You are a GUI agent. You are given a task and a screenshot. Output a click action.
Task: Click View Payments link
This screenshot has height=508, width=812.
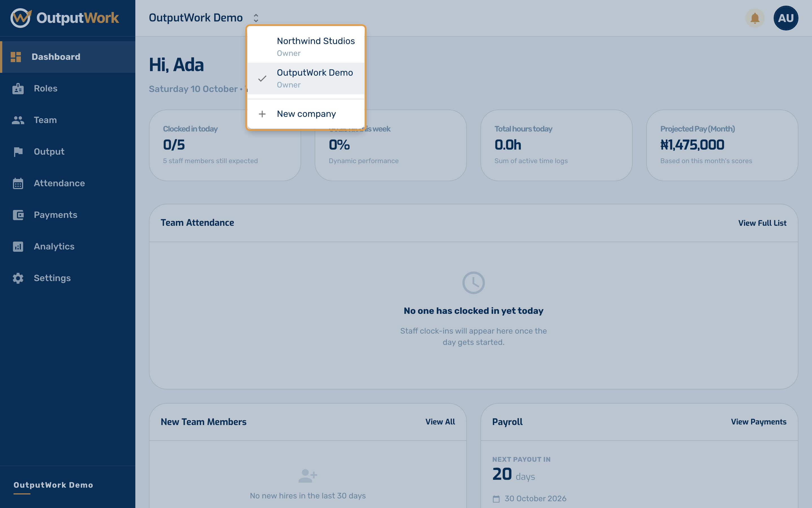pyautogui.click(x=758, y=422)
